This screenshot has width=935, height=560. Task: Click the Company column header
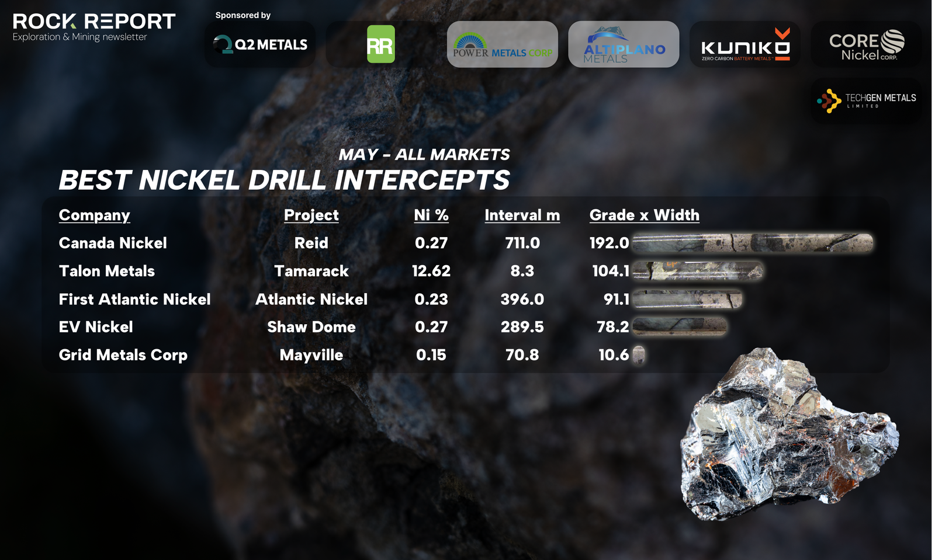(94, 215)
